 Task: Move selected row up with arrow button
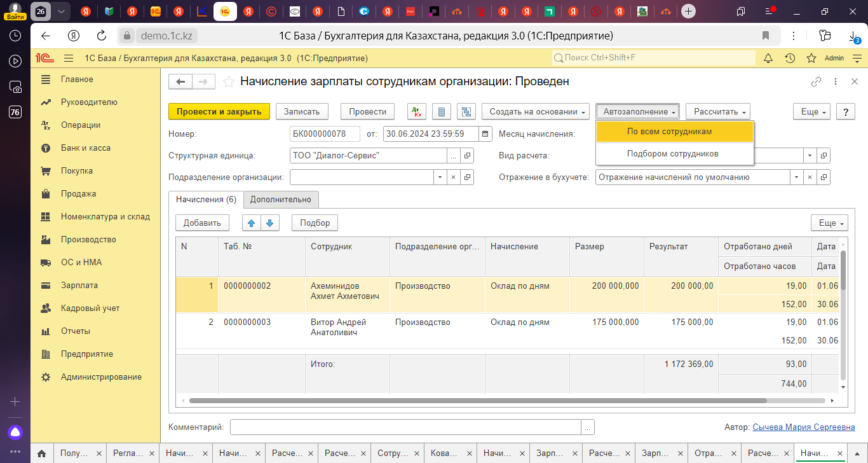252,223
